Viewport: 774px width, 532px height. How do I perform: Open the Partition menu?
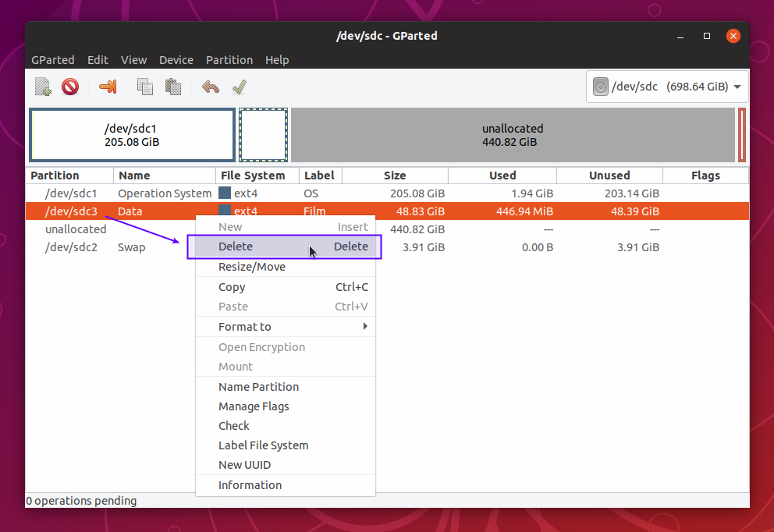click(x=229, y=60)
